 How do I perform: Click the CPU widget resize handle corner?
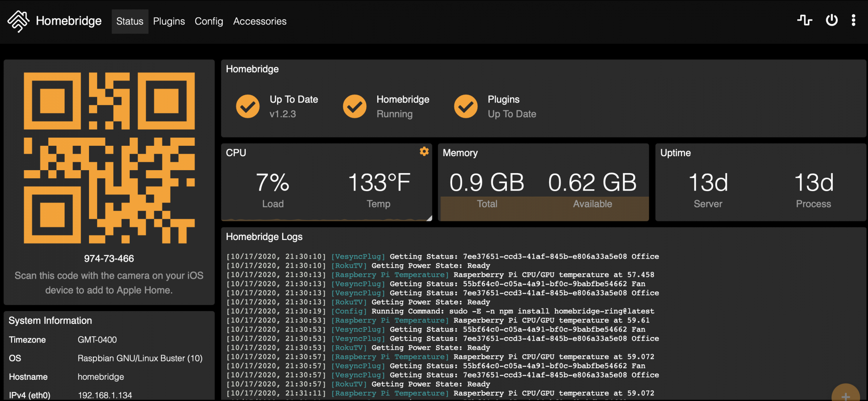[x=429, y=218]
